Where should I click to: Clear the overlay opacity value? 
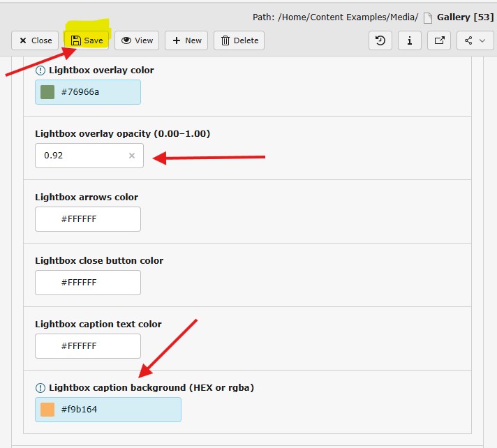132,156
